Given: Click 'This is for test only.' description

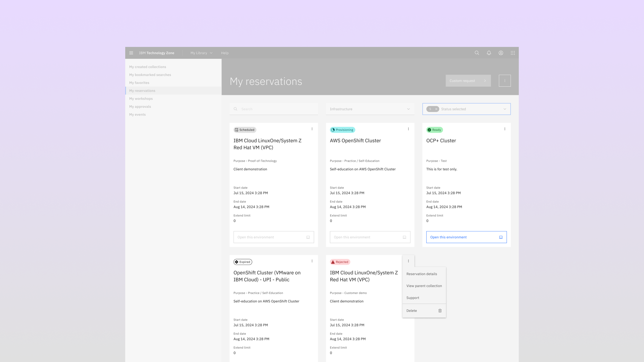Looking at the screenshot, I should (441, 169).
